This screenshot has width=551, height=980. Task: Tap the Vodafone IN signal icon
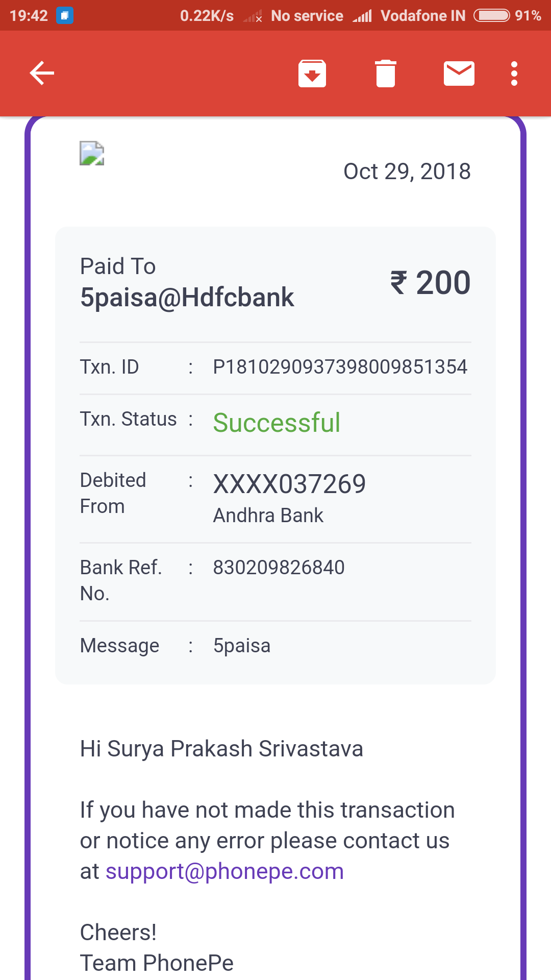coord(362,16)
